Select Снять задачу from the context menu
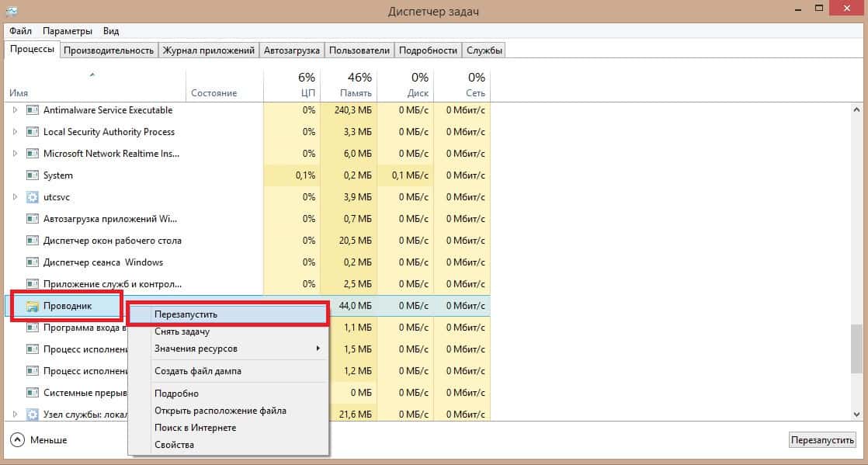 click(182, 331)
